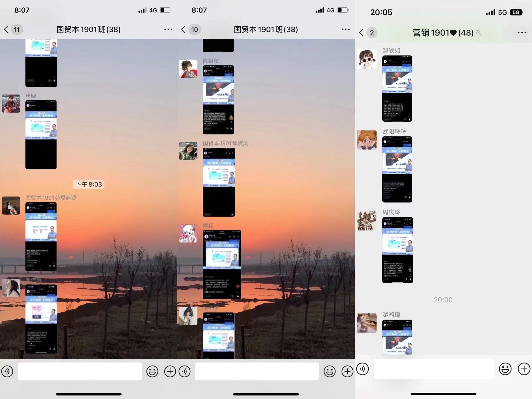
Task: View image from 国贸本1901谭淑凤
Action: (218, 182)
